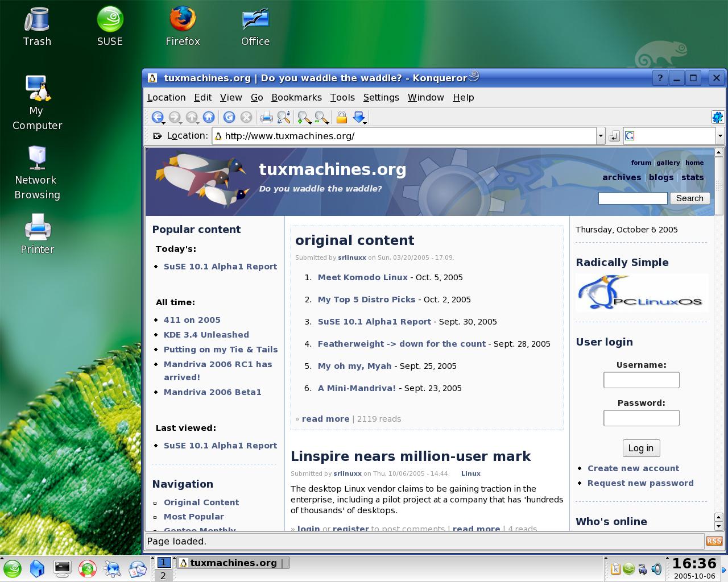This screenshot has width=728, height=582.
Task: Increase font size with zoom-in magnifier
Action: pos(304,117)
